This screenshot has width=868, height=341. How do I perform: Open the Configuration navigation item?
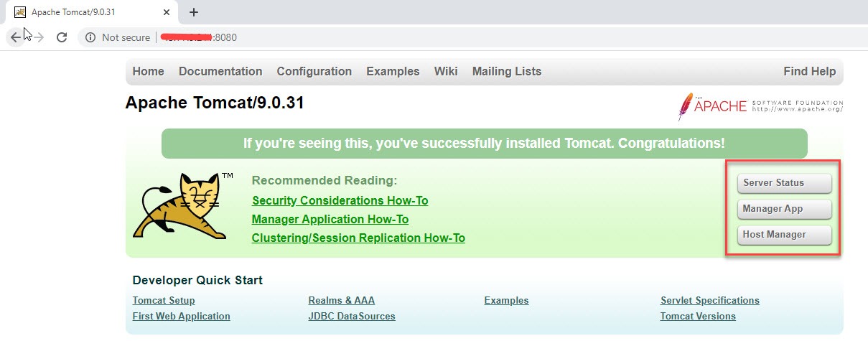click(x=314, y=71)
